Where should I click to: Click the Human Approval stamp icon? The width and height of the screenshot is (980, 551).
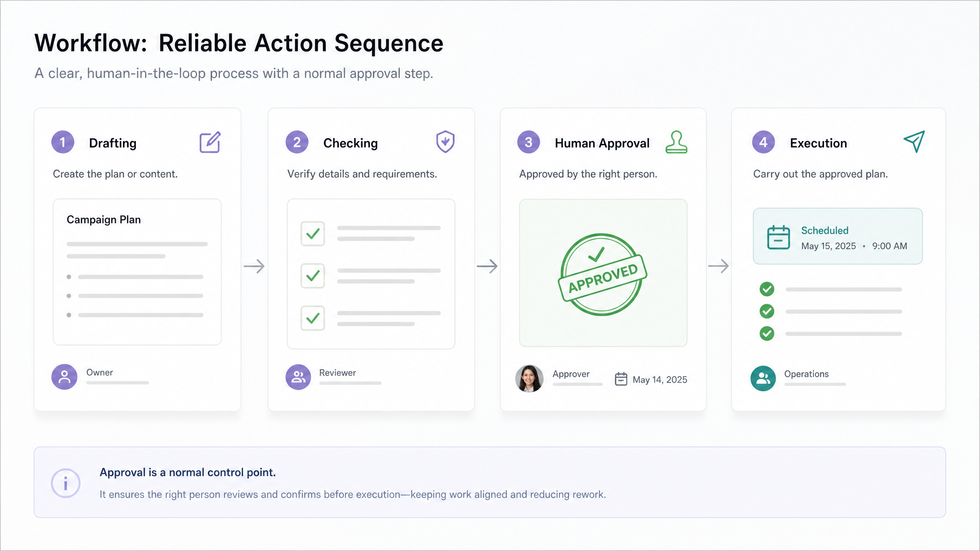point(676,142)
